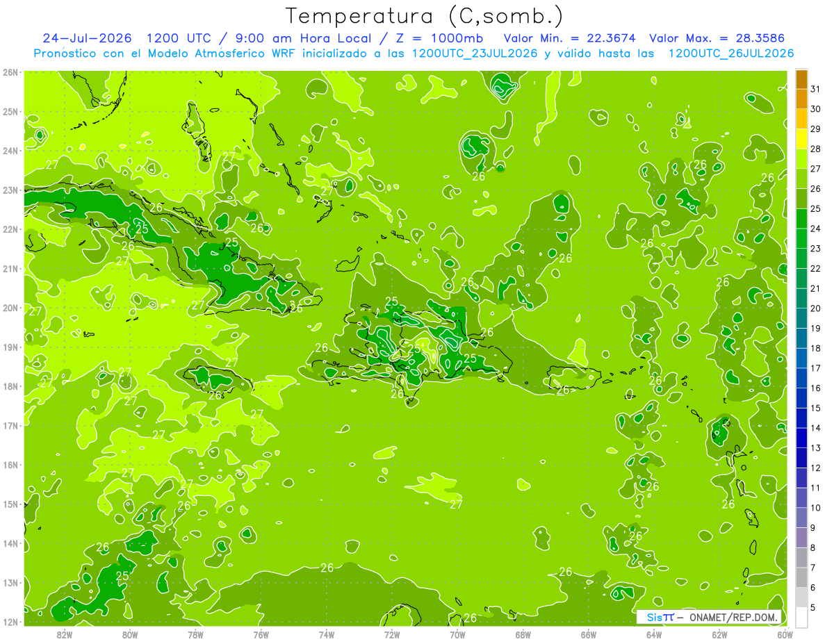Select the forecast date "24-Jul-2026"
The width and height of the screenshot is (834, 644).
pos(87,38)
